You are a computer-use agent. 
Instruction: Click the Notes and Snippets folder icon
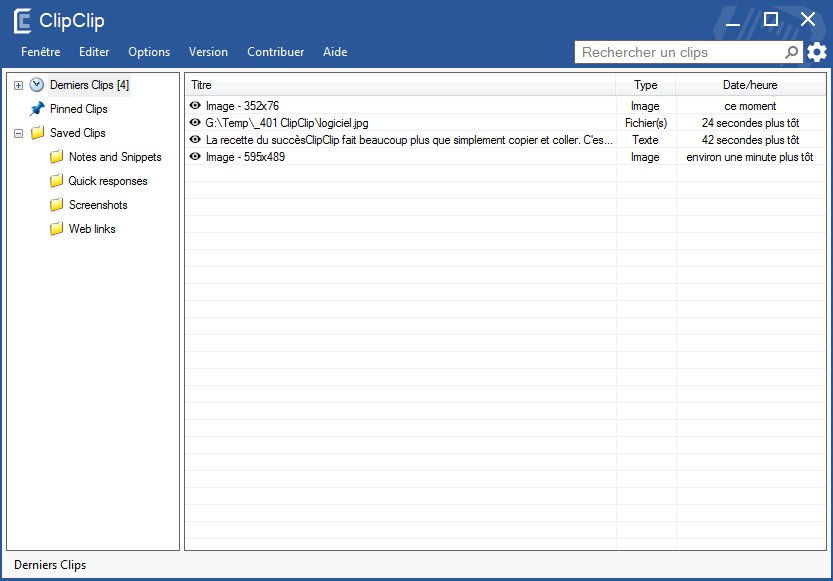pos(56,157)
